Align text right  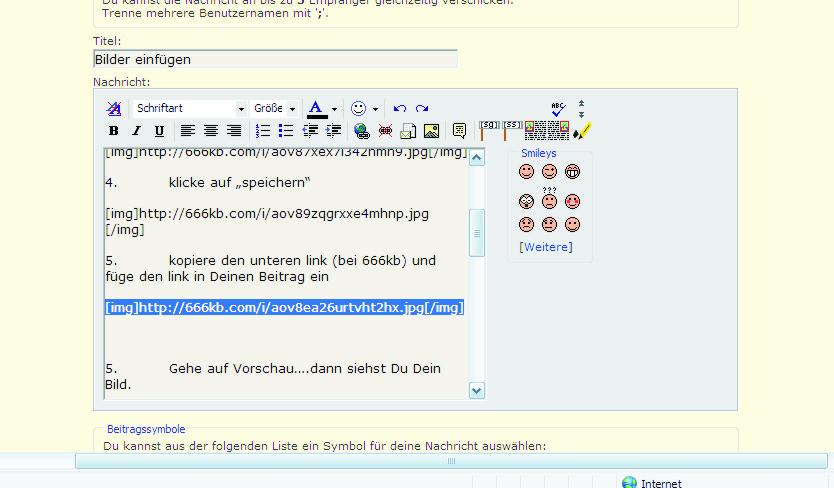(234, 131)
